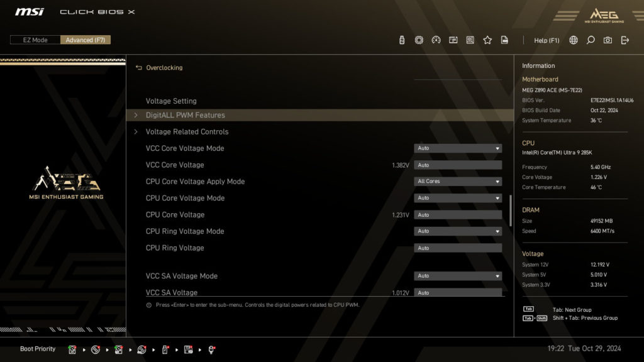Click the 6400 MT/s DRAM speed value
This screenshot has height=362, width=644.
tap(602, 231)
